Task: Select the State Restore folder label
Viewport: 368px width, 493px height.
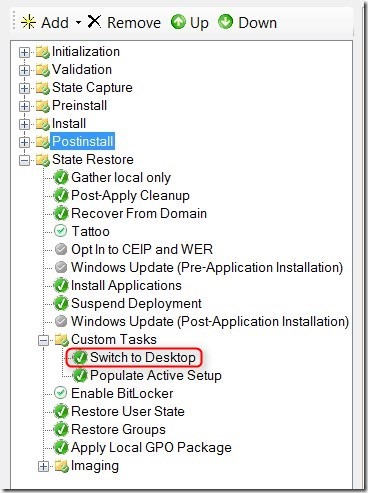Action: (x=93, y=160)
